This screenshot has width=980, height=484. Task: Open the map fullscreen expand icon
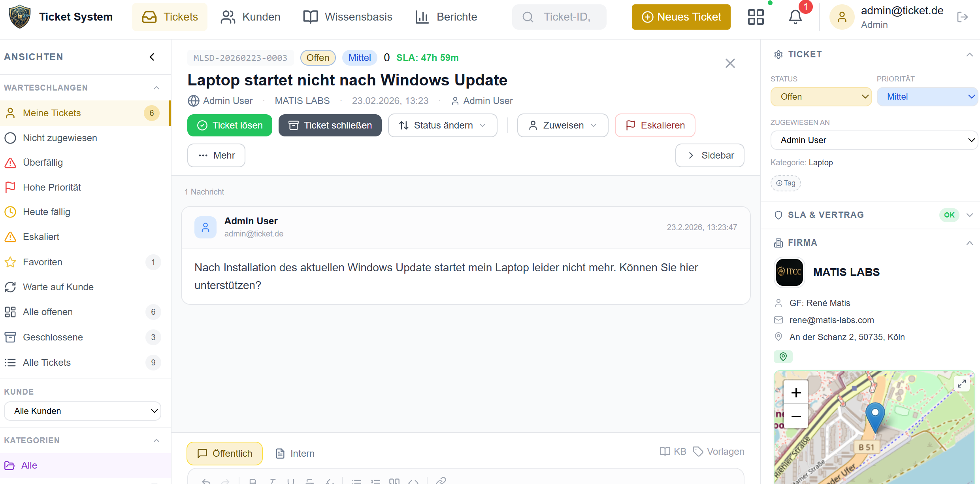tap(962, 383)
